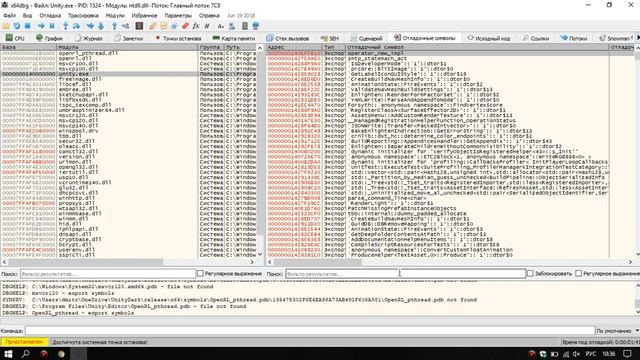Click the Pause toolbar icon
Screen dimensions: 640x360
coord(52,26)
